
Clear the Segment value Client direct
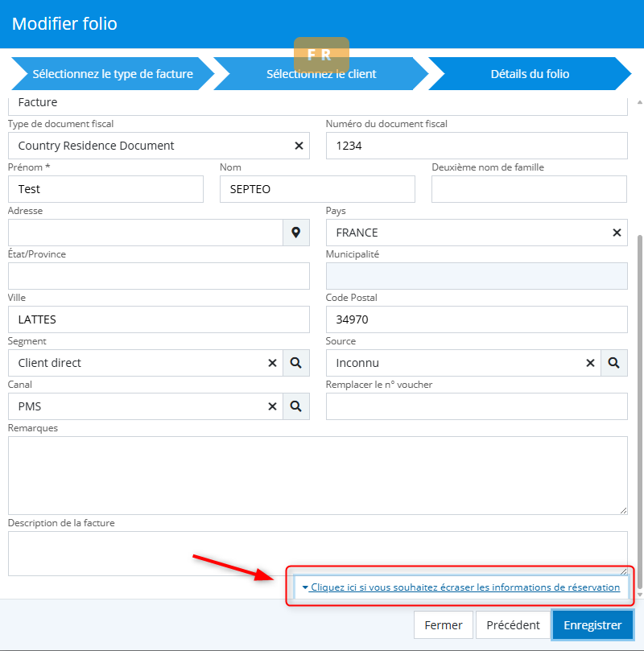click(272, 363)
